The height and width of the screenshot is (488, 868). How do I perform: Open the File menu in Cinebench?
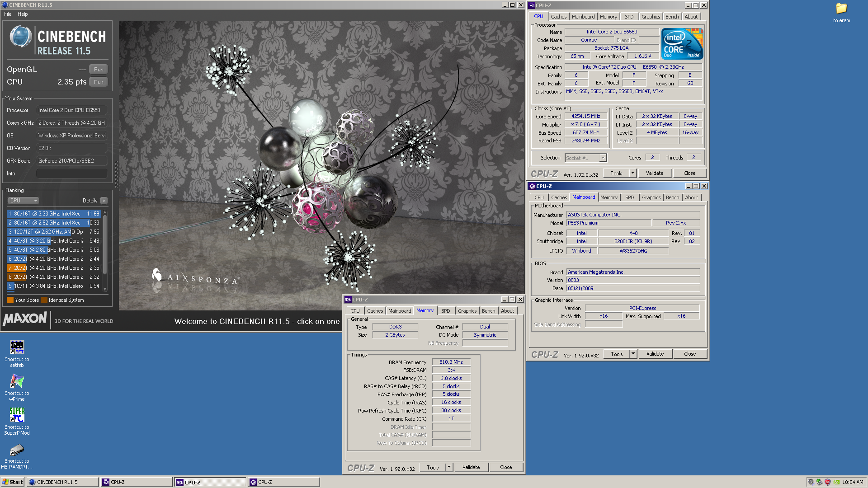click(x=8, y=14)
